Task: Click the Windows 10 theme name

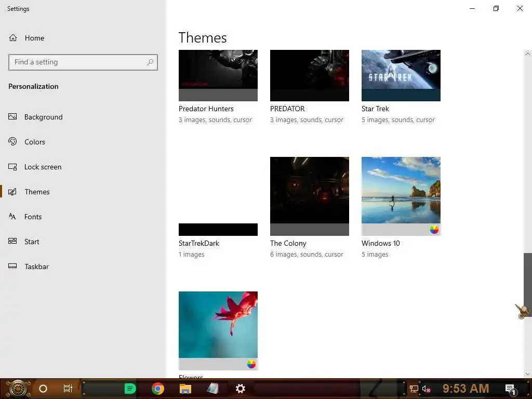Action: 381,243
